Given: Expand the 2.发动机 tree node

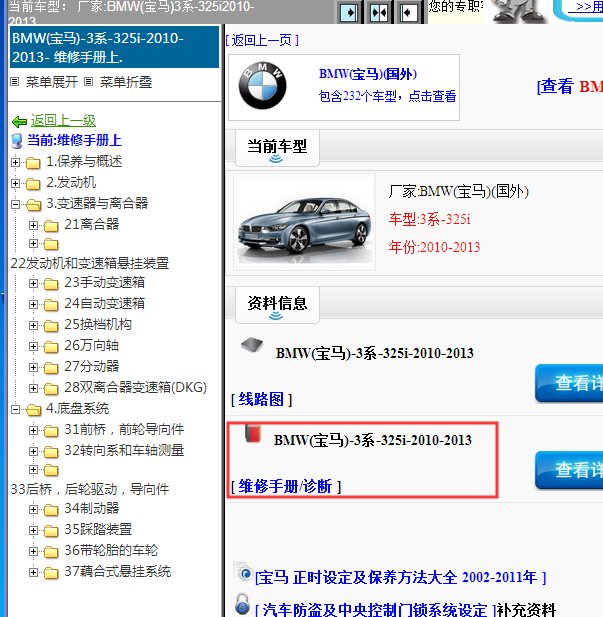Looking at the screenshot, I should (x=15, y=183).
